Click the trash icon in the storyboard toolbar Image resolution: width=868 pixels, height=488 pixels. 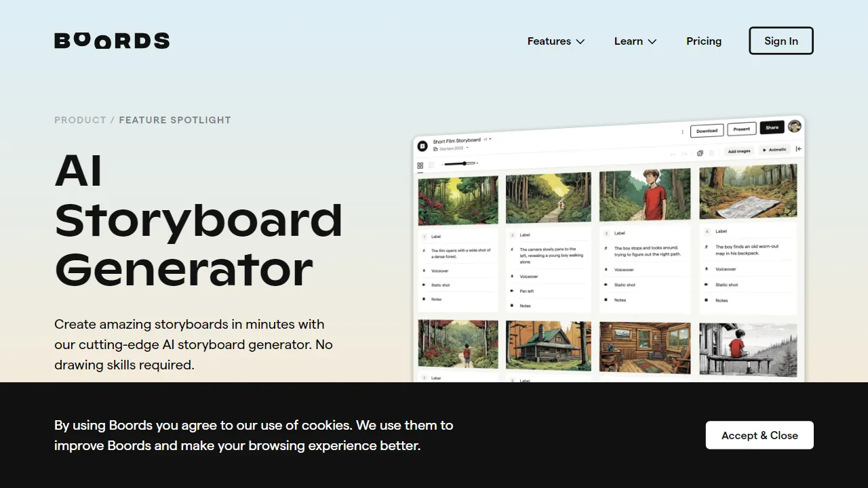click(711, 153)
